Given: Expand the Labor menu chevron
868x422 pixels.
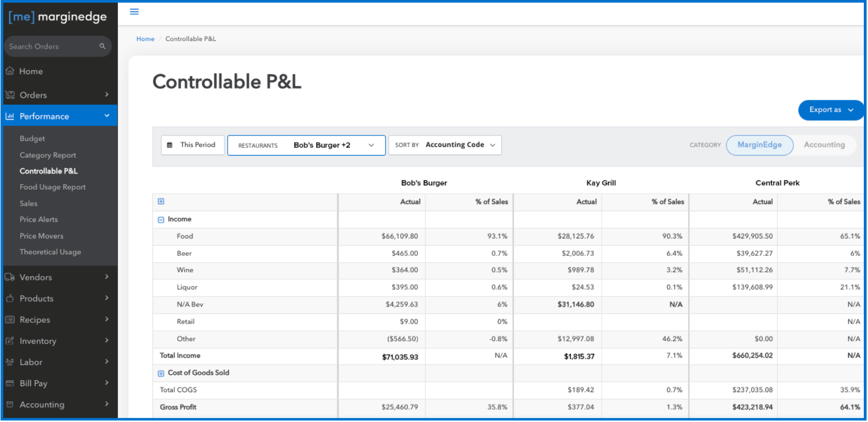Looking at the screenshot, I should click(x=107, y=361).
